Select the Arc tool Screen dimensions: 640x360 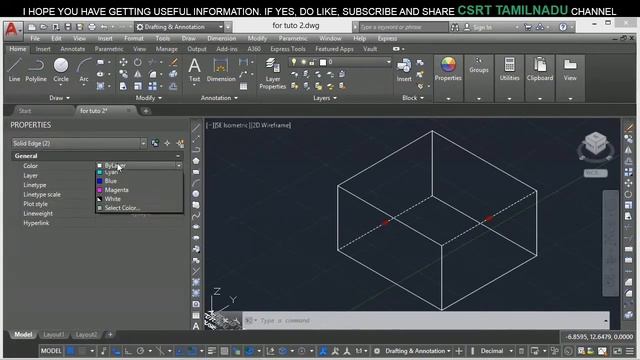[84, 70]
